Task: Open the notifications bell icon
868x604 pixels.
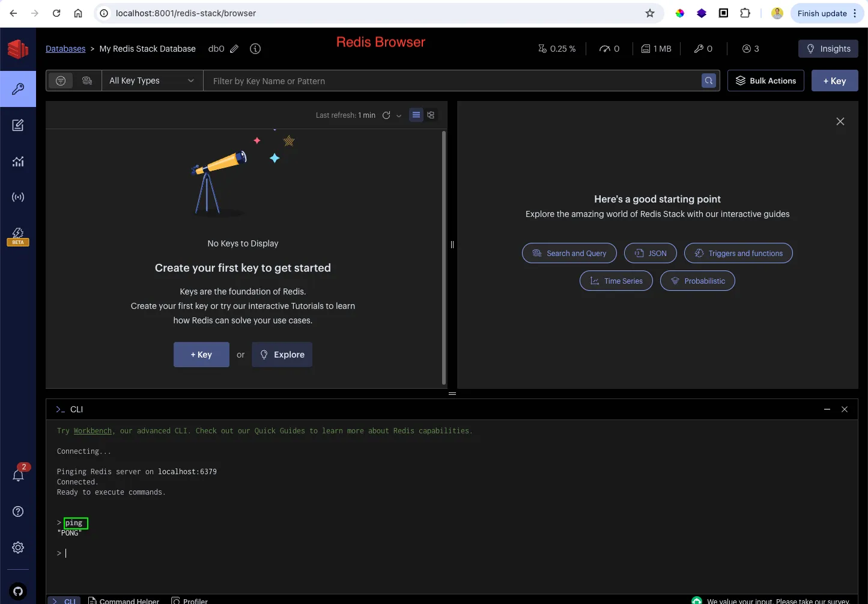Action: coord(18,475)
